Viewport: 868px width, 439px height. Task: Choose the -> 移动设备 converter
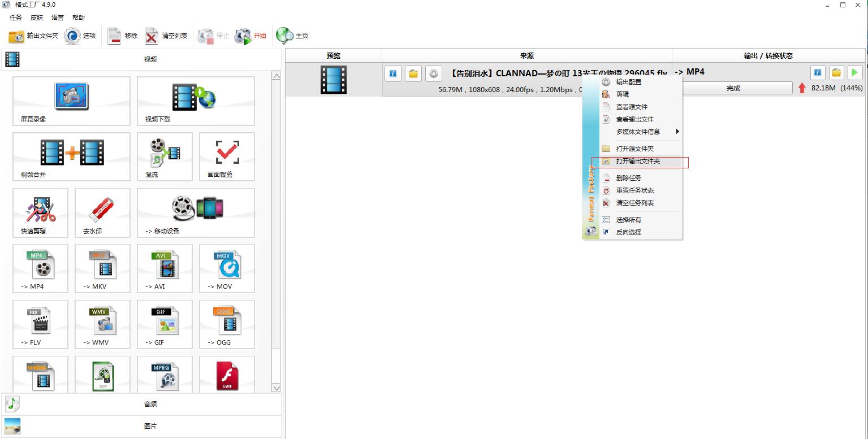196,212
